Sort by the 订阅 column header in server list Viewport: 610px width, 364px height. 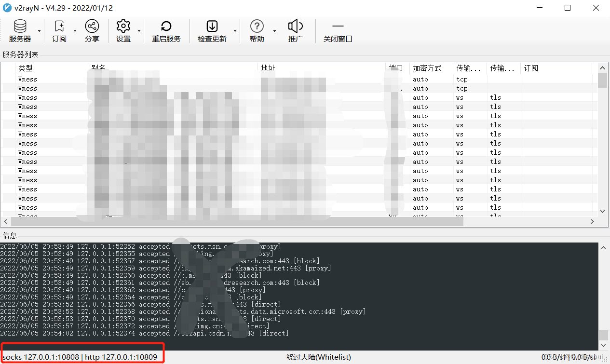[x=556, y=68]
